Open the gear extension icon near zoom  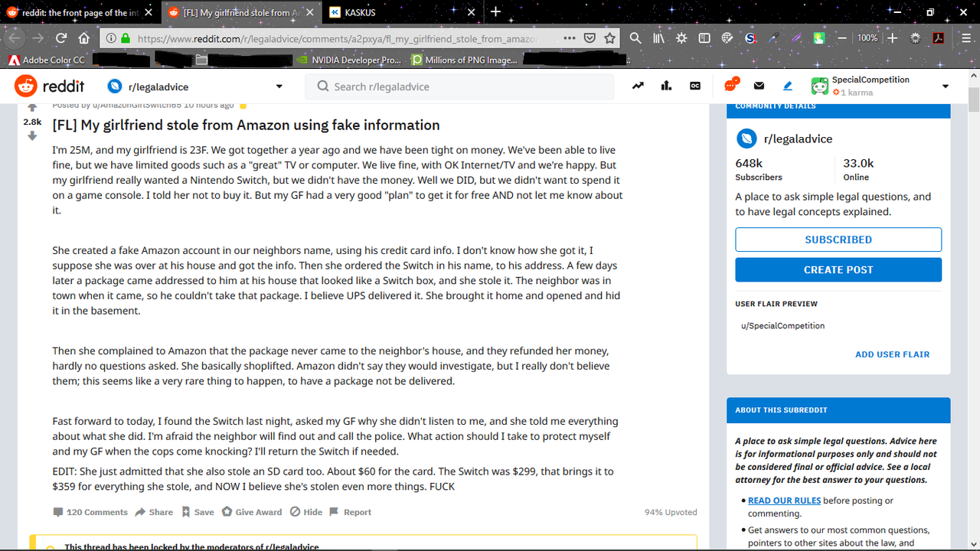coord(915,37)
